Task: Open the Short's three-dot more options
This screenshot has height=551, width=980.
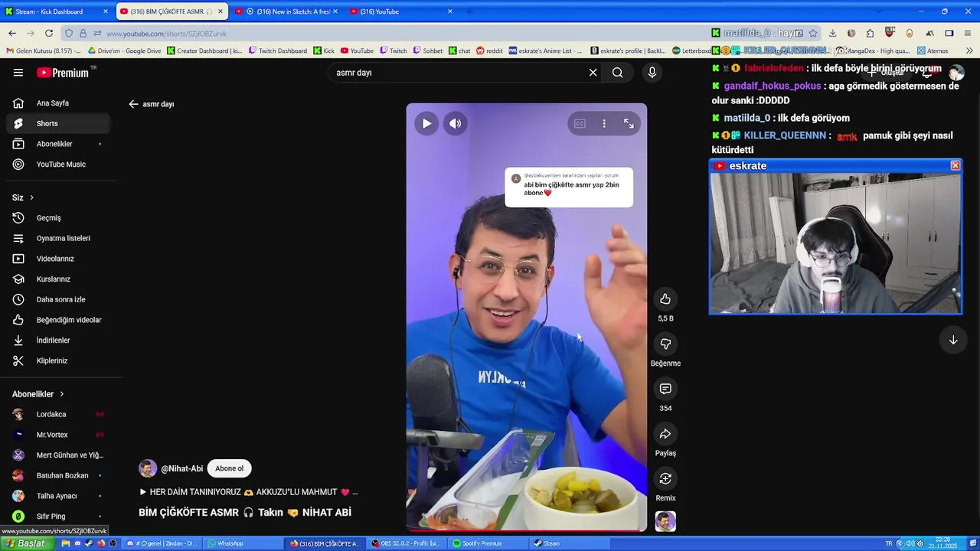Action: pyautogui.click(x=604, y=123)
